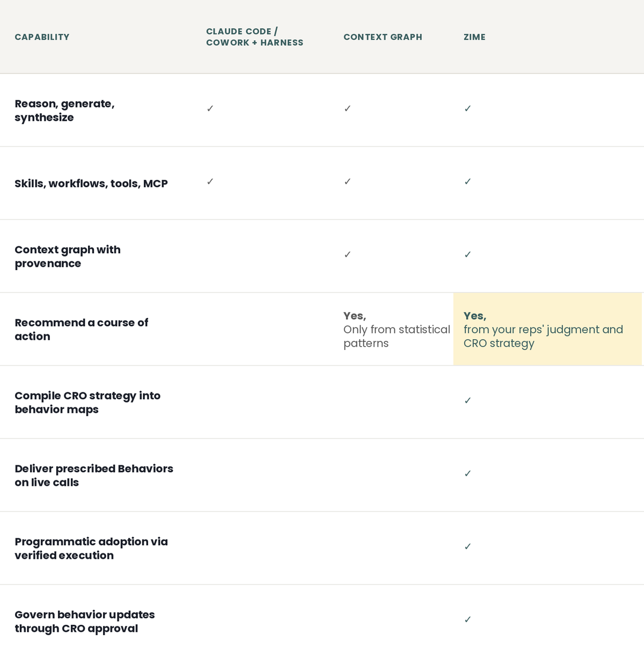Click the Context Graph checkmark for Reason, generate, synthesize
644x657 pixels.
pyautogui.click(x=347, y=108)
